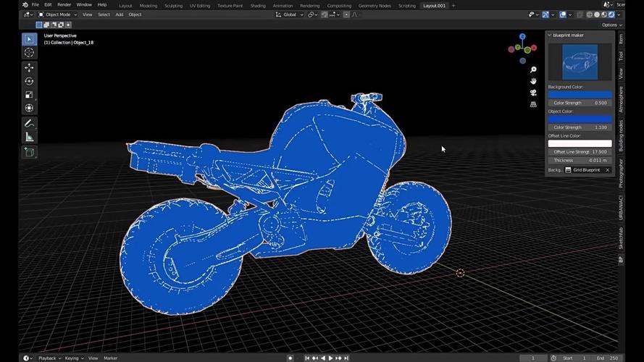Jump to timeline end frame
Viewport: 644px width, 362px height.
(x=346, y=358)
